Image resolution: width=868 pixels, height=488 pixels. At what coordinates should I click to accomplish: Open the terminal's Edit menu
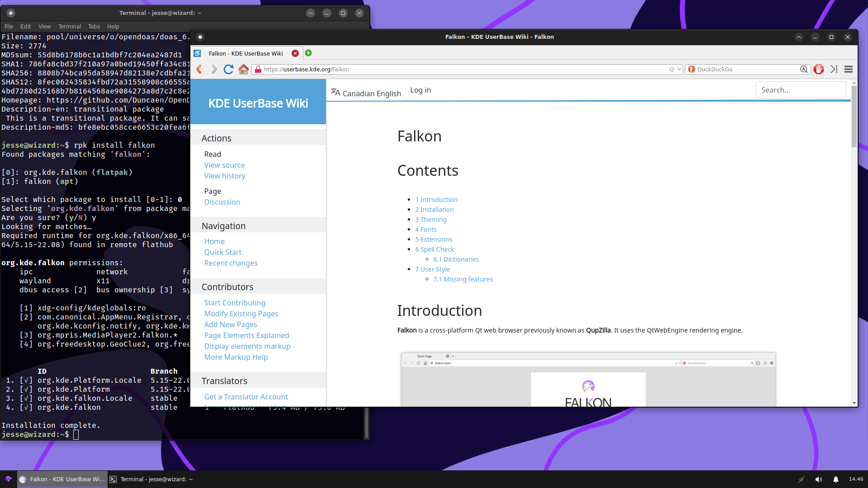(26, 27)
